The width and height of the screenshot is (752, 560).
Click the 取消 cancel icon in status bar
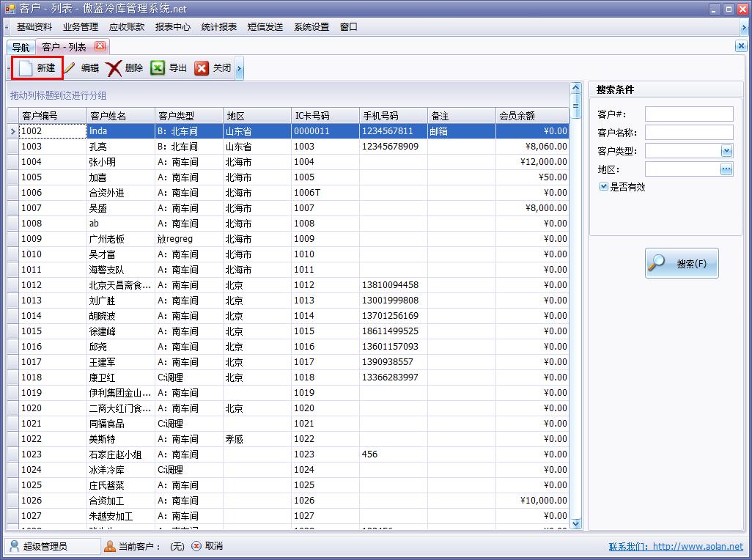pos(196,546)
